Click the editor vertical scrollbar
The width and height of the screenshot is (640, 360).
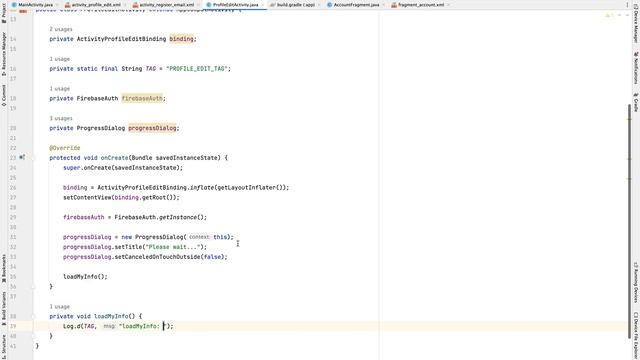[x=630, y=220]
